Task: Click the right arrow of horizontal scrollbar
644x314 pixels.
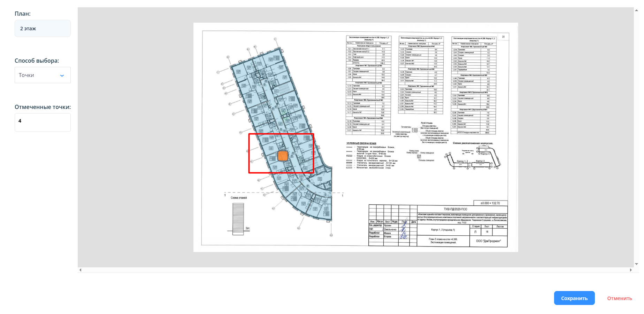Action: [x=631, y=270]
